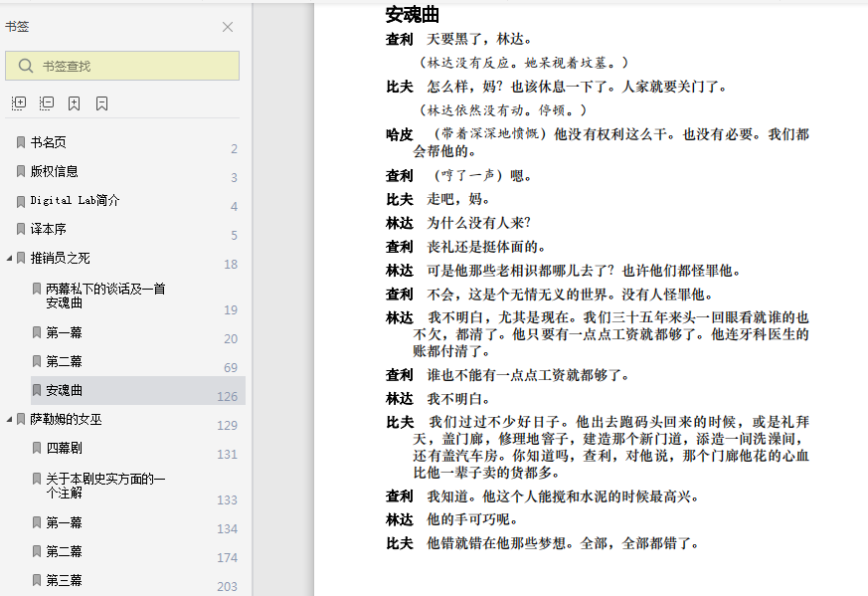
Task: Open the Digital Lab简介 bookmark
Action: tap(75, 200)
